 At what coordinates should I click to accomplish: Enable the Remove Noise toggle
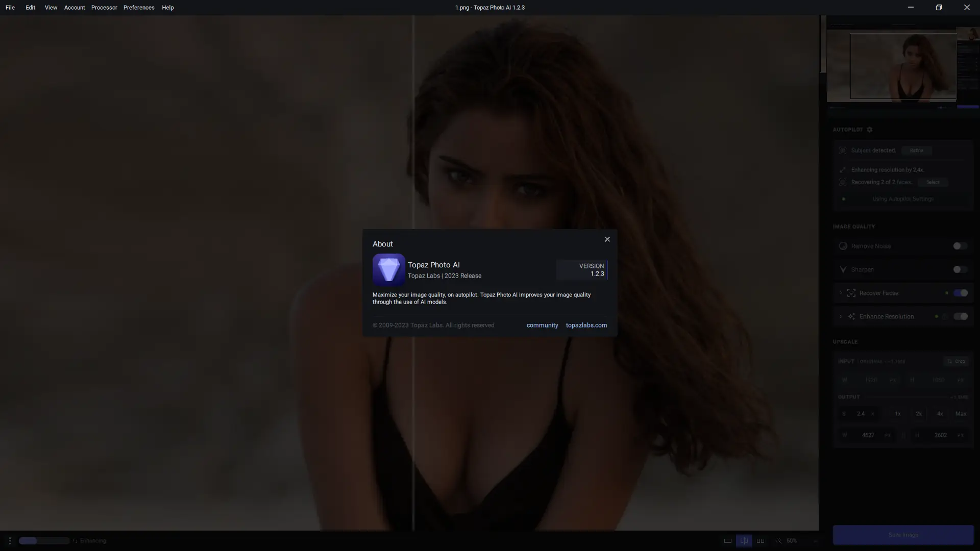click(x=960, y=246)
